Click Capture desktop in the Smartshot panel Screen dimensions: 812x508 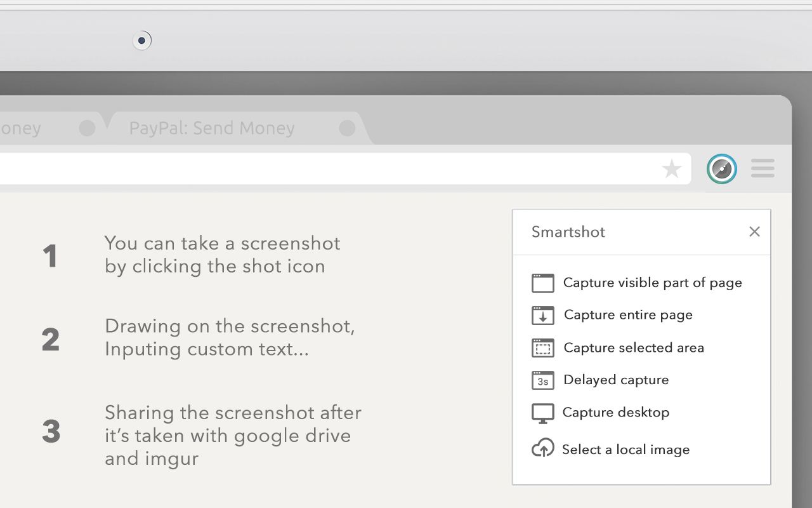pyautogui.click(x=615, y=412)
